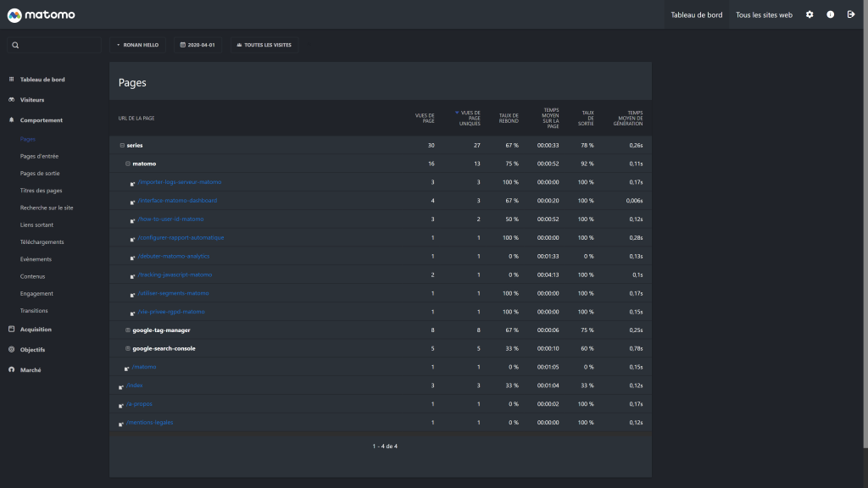
Task: Open Tous les sites web in top navigation
Action: click(x=764, y=15)
